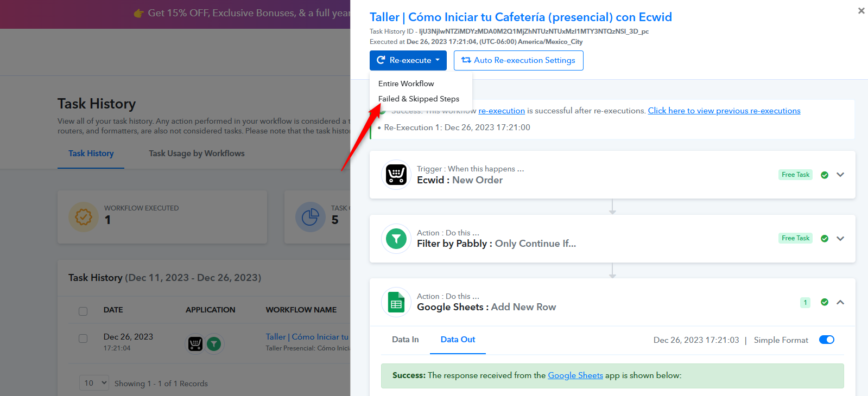Click the Google Sheets action icon

(396, 302)
